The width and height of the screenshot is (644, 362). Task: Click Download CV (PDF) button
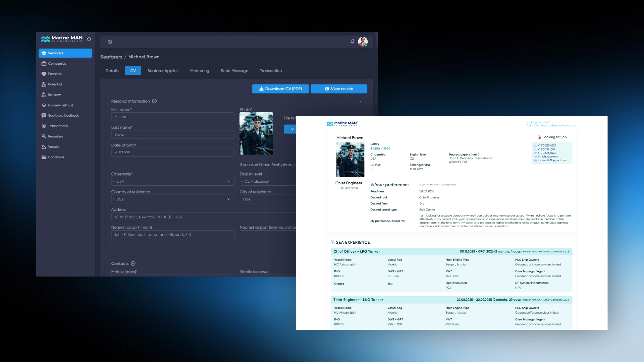(x=280, y=89)
